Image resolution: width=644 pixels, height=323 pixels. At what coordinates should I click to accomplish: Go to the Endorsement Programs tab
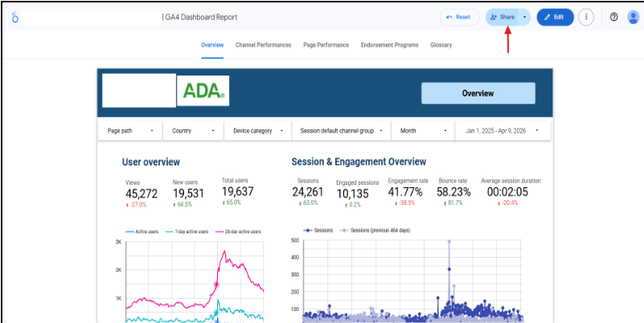point(389,45)
